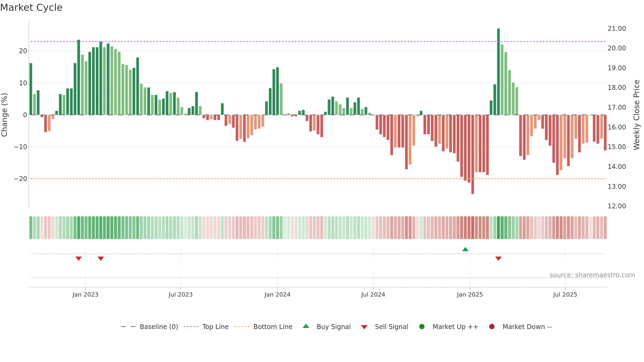Click the Sell Signal marker in early 2025
Viewport: 644px width, 362px height.
pyautogui.click(x=498, y=258)
